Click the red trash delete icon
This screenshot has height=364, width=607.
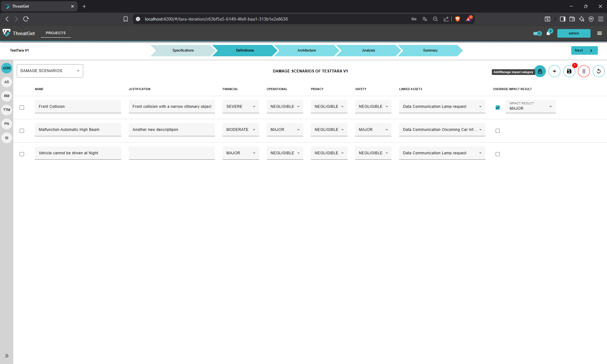(584, 71)
